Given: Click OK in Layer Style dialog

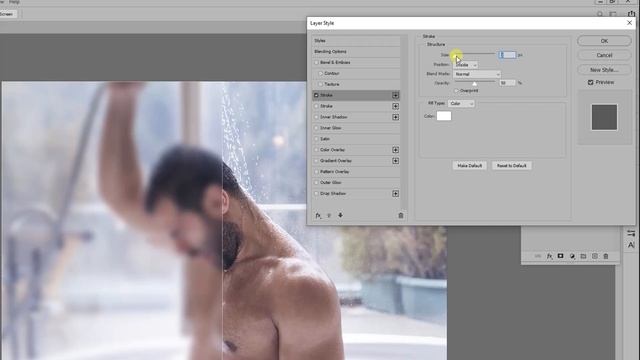Looking at the screenshot, I should (604, 41).
